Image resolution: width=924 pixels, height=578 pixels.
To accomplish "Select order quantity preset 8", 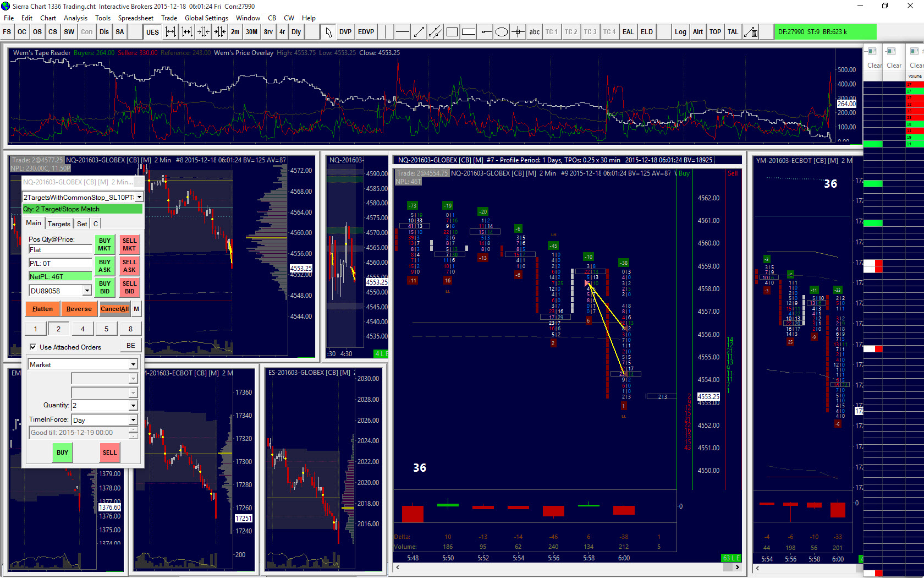I will tap(130, 329).
